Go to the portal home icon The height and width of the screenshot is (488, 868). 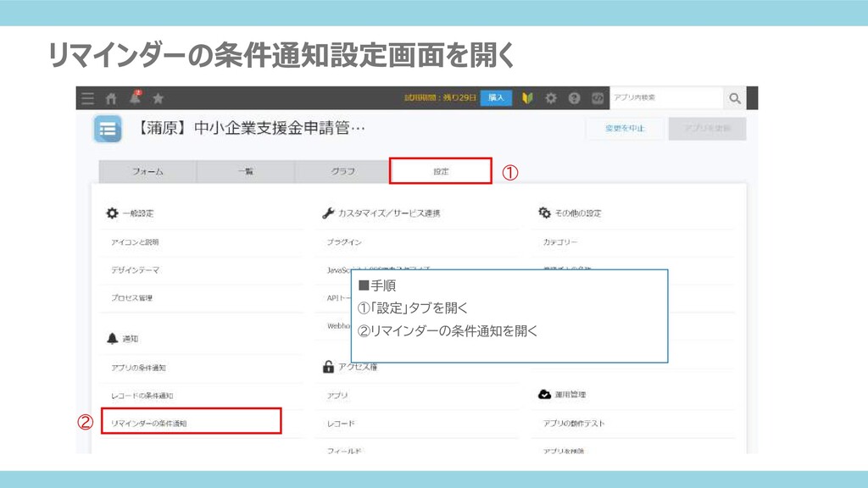[x=111, y=98]
